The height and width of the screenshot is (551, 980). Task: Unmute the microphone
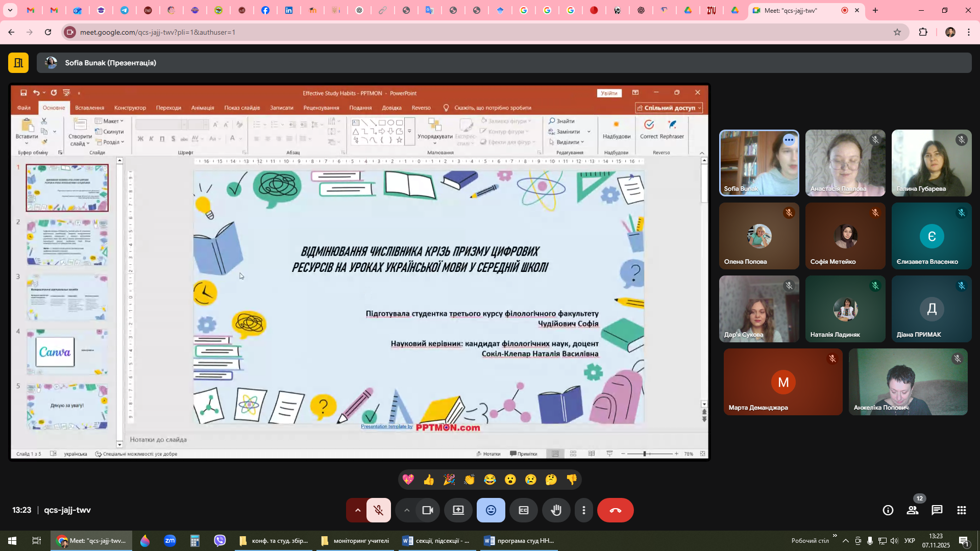pos(378,510)
